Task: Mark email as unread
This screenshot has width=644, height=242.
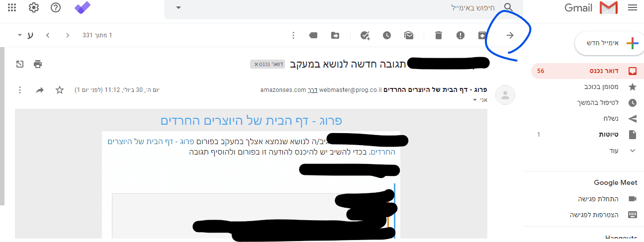Action: tap(409, 35)
